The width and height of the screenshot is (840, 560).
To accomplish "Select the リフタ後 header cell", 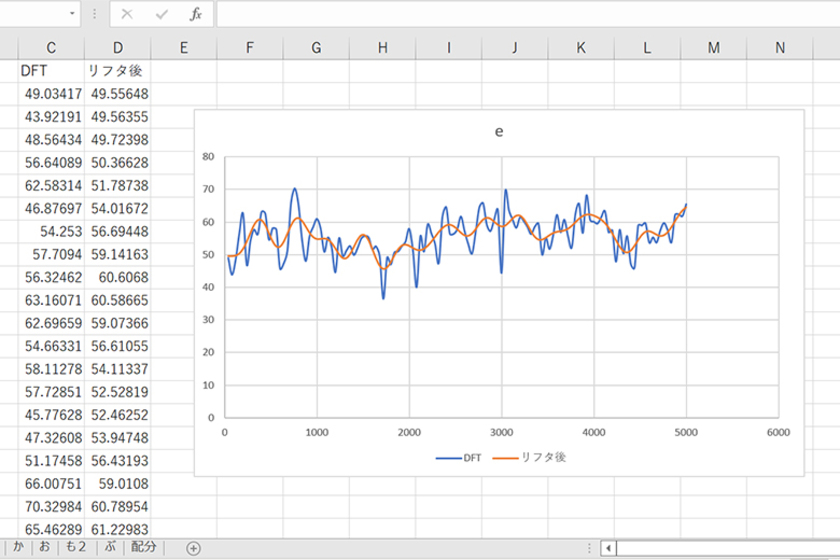I will click(117, 71).
